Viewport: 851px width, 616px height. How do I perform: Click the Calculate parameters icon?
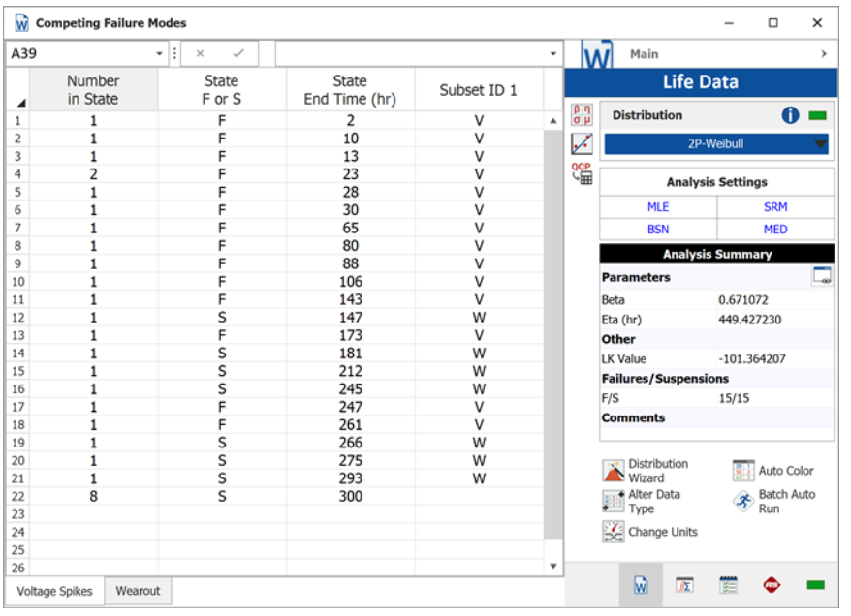click(582, 115)
